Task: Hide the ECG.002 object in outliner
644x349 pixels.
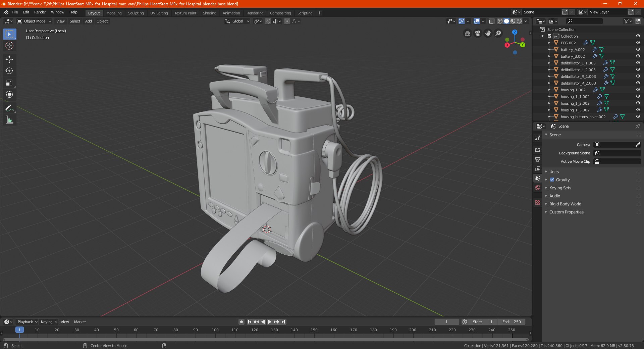Action: (x=638, y=43)
